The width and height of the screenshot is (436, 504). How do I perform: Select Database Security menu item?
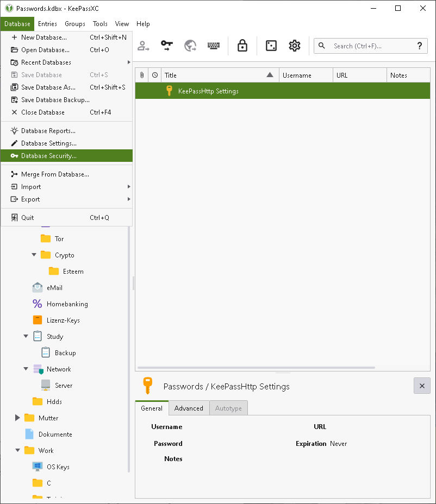(67, 156)
